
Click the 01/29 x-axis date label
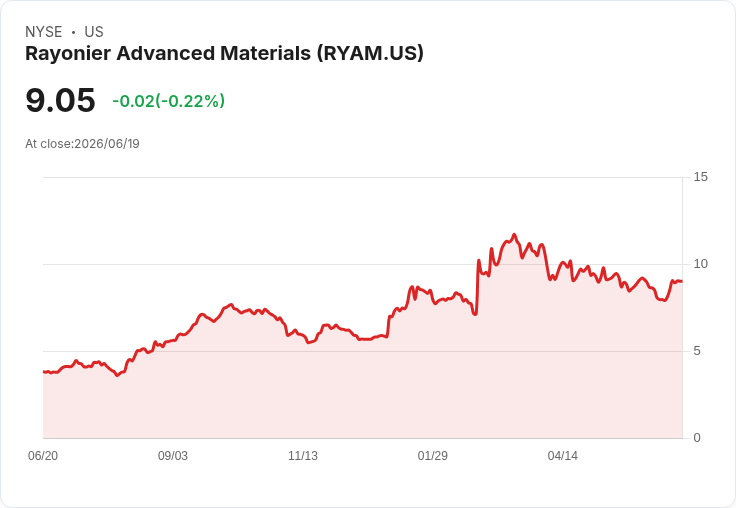pos(432,456)
